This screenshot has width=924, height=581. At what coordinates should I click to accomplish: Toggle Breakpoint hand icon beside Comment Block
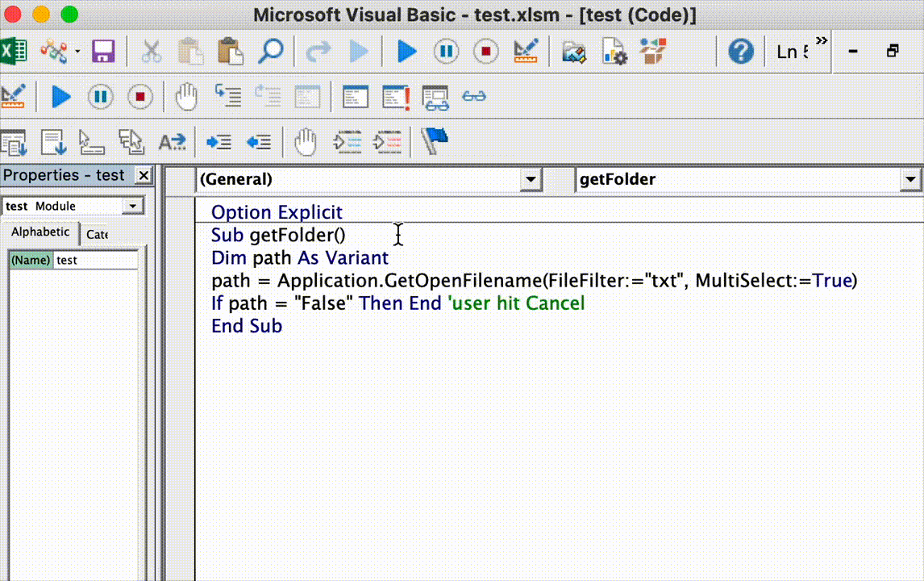click(x=306, y=142)
